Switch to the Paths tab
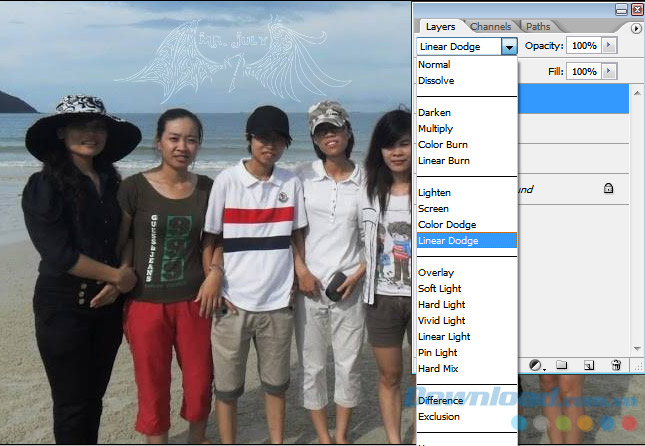645x446 pixels. [x=538, y=27]
